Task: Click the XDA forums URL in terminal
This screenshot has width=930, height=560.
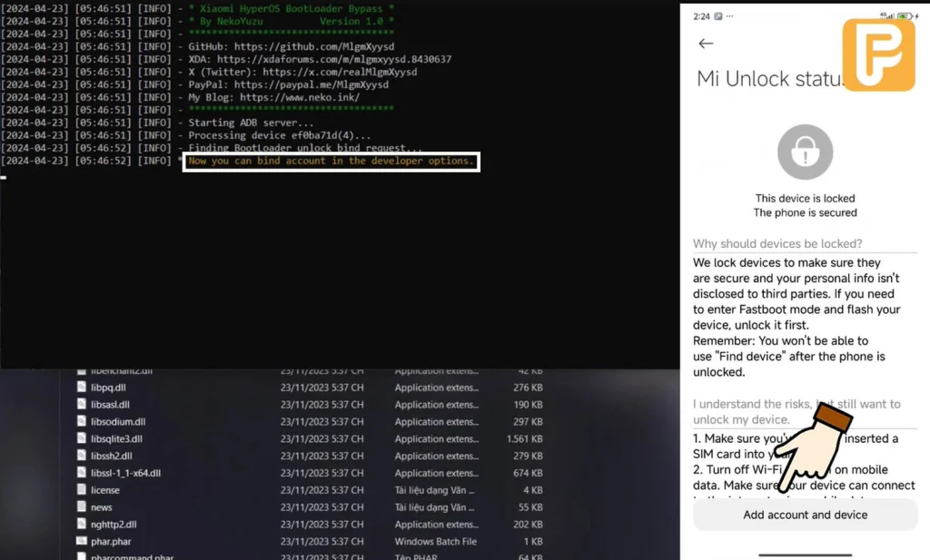Action: [333, 59]
